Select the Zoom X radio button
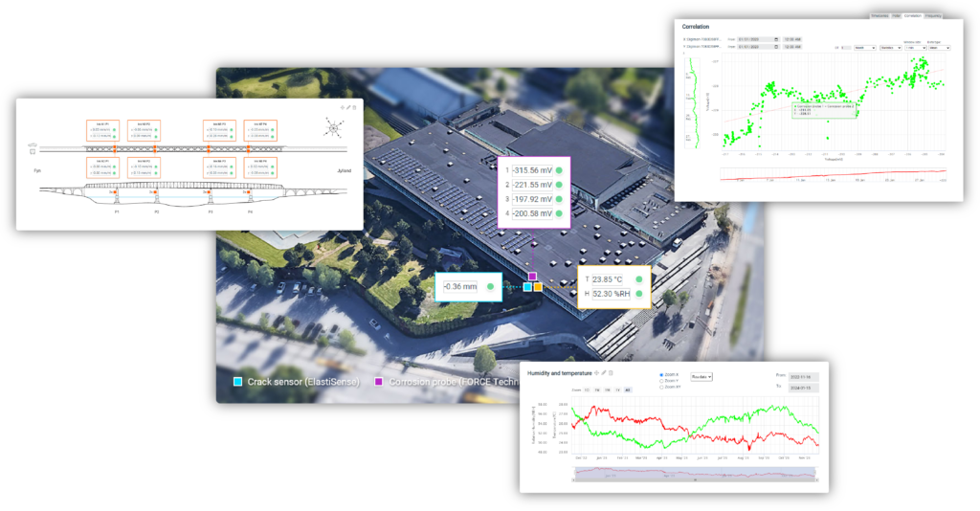The height and width of the screenshot is (511, 980). tap(662, 374)
